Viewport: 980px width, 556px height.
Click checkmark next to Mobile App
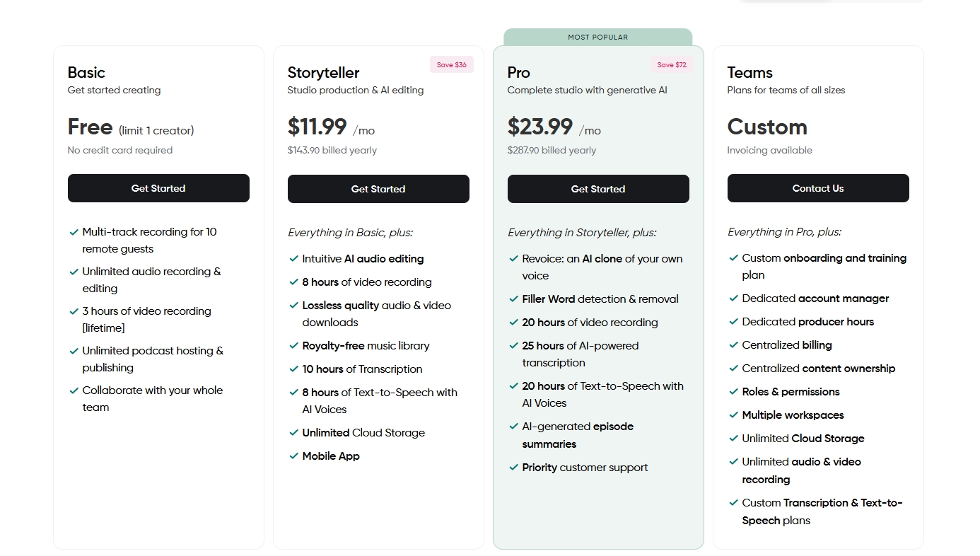(x=293, y=456)
